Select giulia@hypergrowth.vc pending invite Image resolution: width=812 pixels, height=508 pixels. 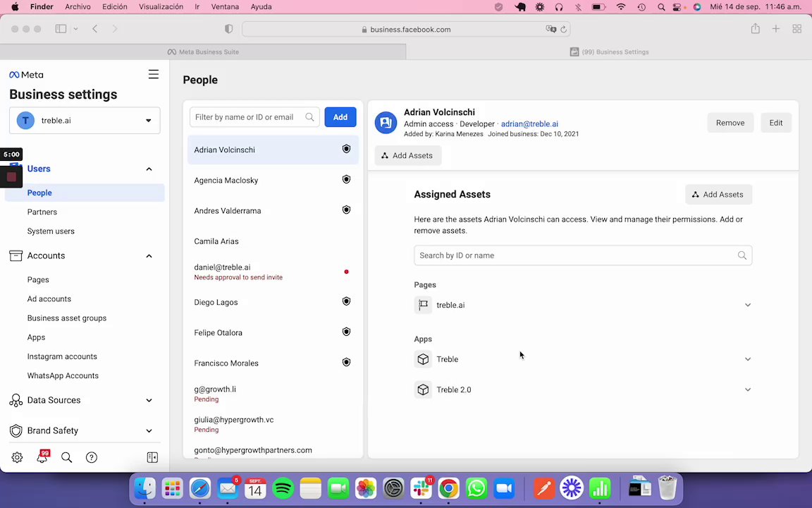[x=273, y=424]
